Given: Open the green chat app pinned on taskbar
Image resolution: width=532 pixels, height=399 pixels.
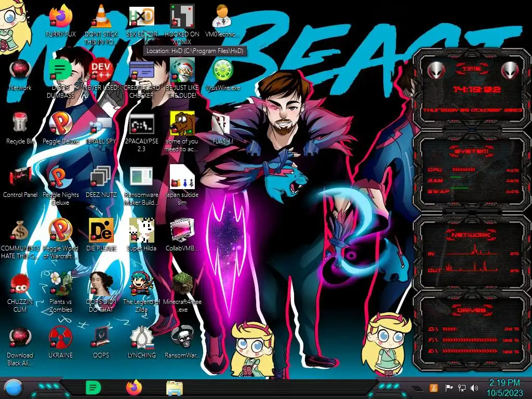Looking at the screenshot, I should (x=94, y=388).
